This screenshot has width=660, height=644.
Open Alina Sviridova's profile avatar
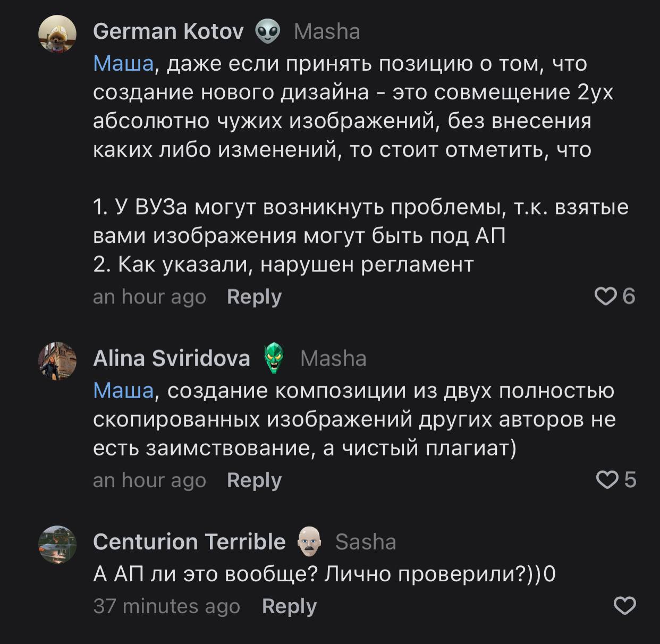click(57, 361)
